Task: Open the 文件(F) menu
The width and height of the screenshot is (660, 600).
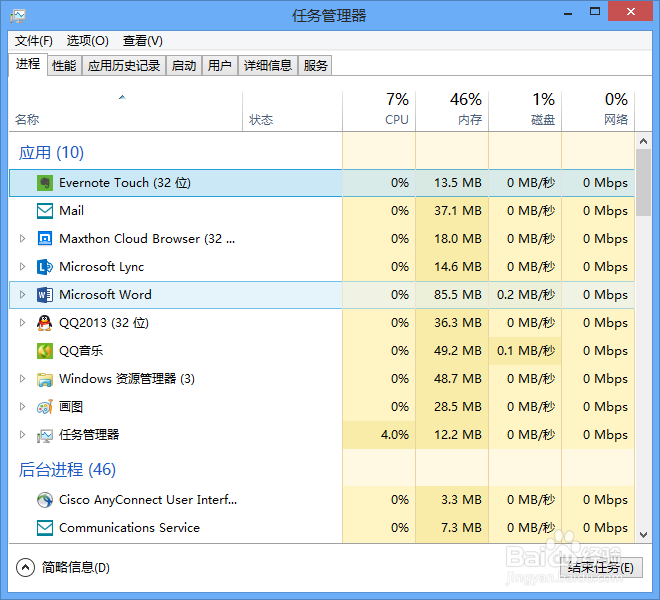Action: 34,41
